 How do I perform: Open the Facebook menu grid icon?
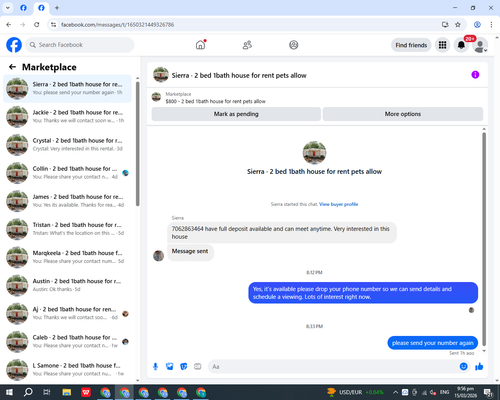[x=442, y=45]
